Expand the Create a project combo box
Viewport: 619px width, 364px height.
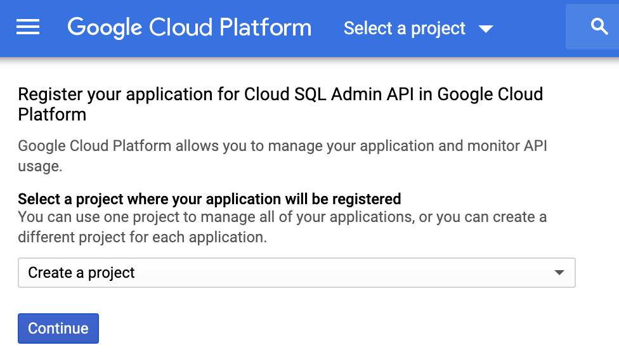coord(296,273)
